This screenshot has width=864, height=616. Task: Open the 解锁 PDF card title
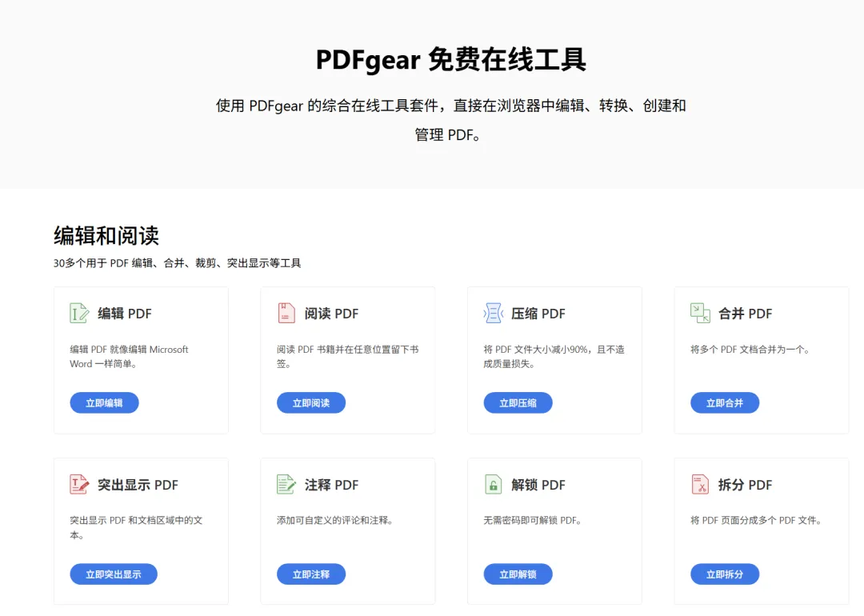538,485
